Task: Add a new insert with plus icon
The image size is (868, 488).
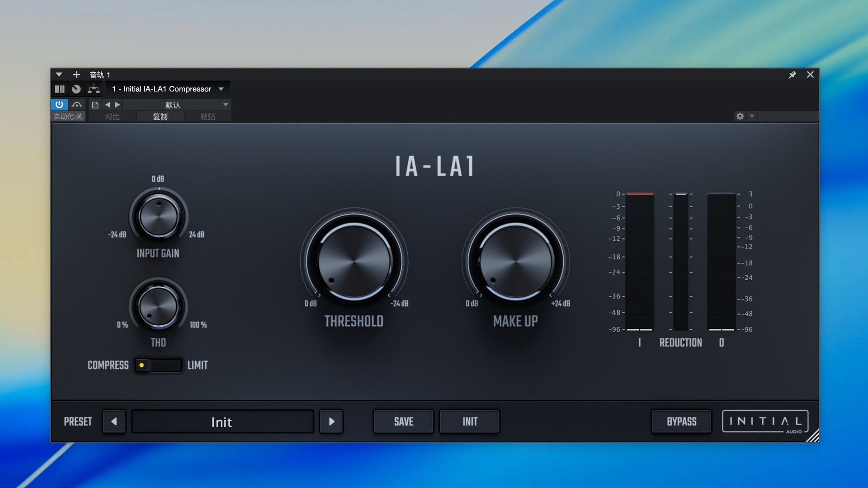Action: tap(76, 75)
